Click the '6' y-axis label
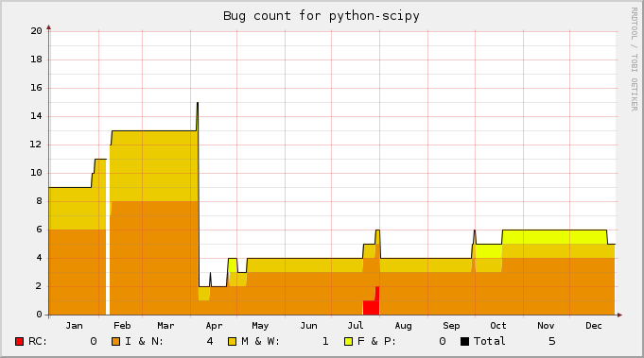 click(x=39, y=230)
